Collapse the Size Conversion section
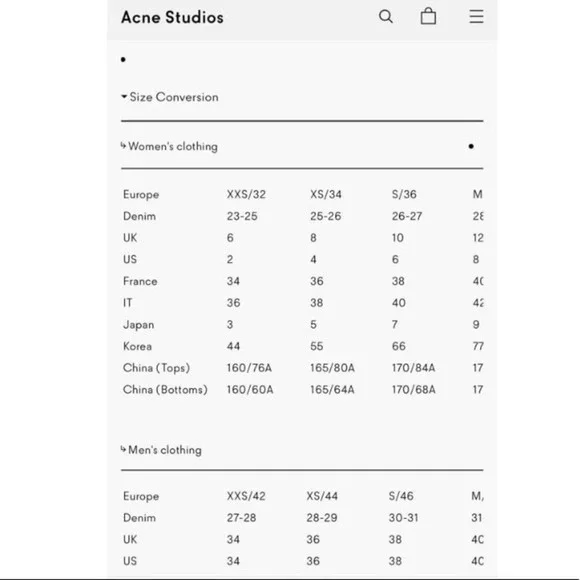The image size is (580, 580). pyautogui.click(x=170, y=97)
